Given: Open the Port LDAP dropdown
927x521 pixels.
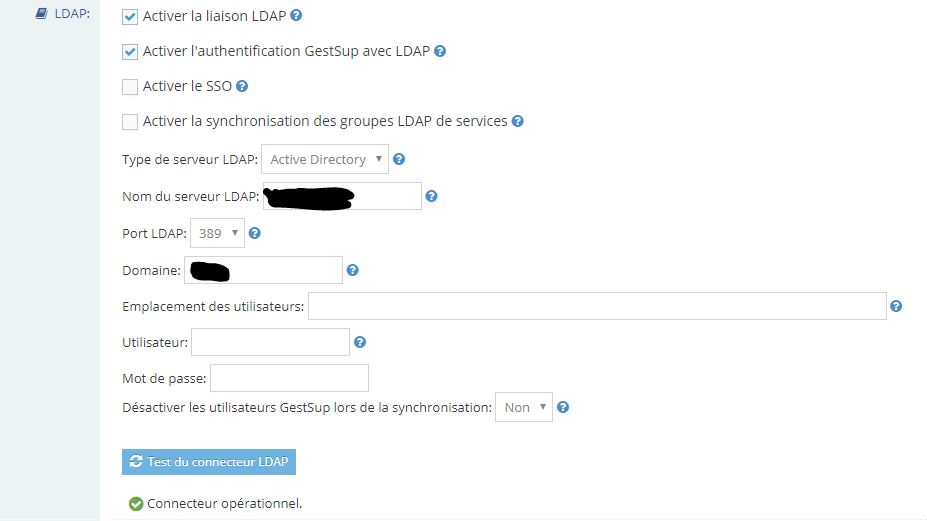Looking at the screenshot, I should [217, 233].
